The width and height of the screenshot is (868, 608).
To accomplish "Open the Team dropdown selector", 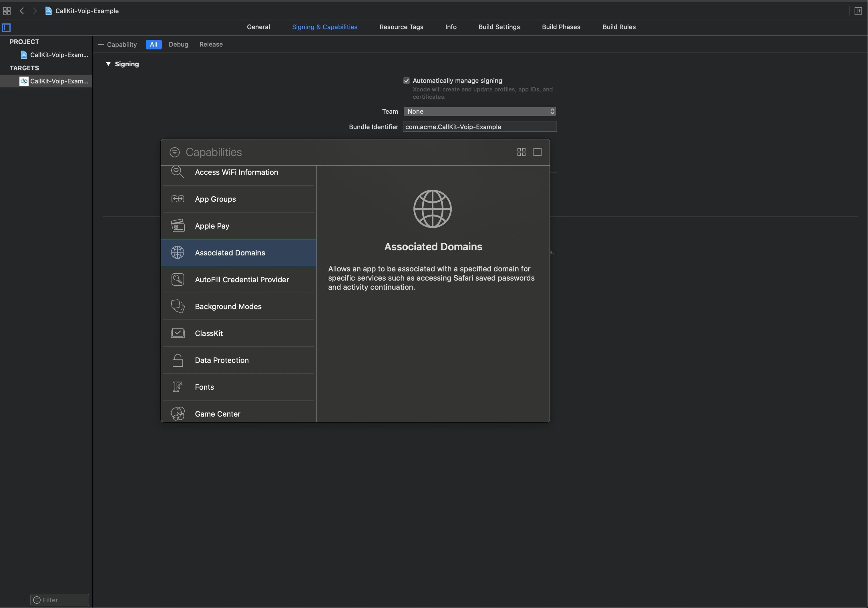I will click(479, 111).
